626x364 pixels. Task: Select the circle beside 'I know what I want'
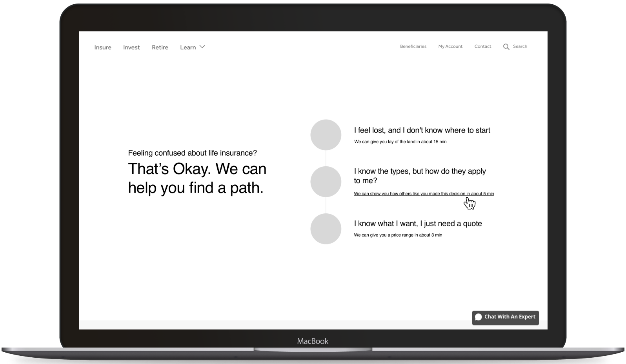(x=326, y=229)
